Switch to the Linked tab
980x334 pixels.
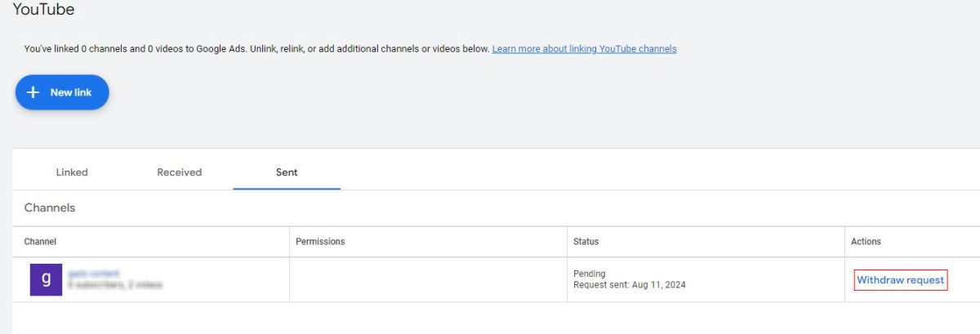point(72,172)
